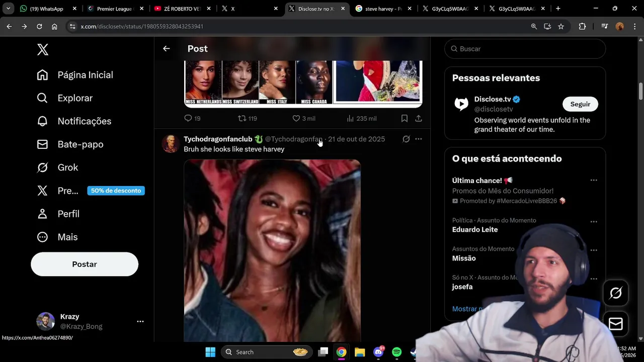Follow Disclose.tv with Seguir button
644x362 pixels.
580,104
